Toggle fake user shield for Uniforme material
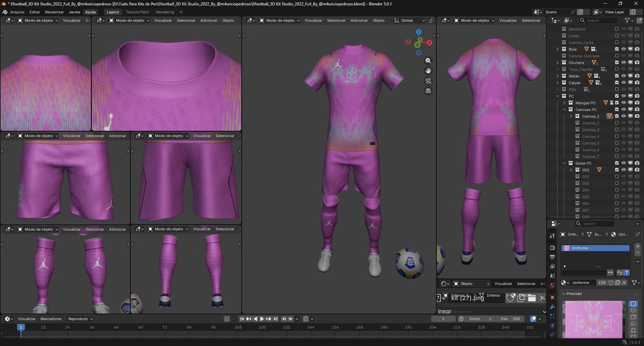Screen dimensions: 644x346 coord(611,283)
